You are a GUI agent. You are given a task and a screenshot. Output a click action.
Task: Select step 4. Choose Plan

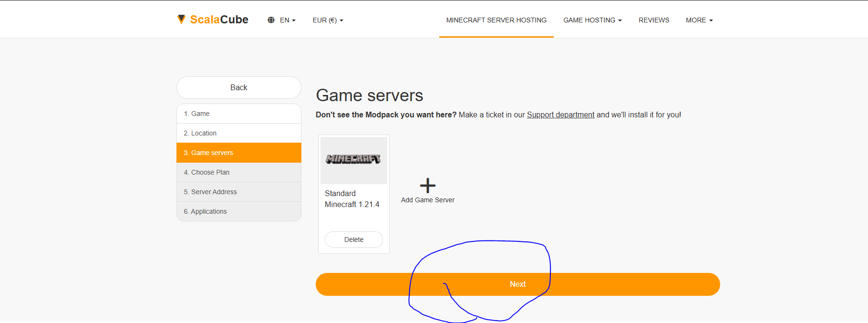239,172
